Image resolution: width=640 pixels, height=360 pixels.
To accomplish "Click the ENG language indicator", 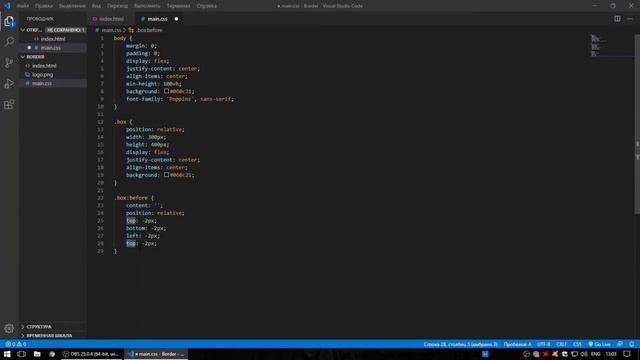I will [595, 354].
